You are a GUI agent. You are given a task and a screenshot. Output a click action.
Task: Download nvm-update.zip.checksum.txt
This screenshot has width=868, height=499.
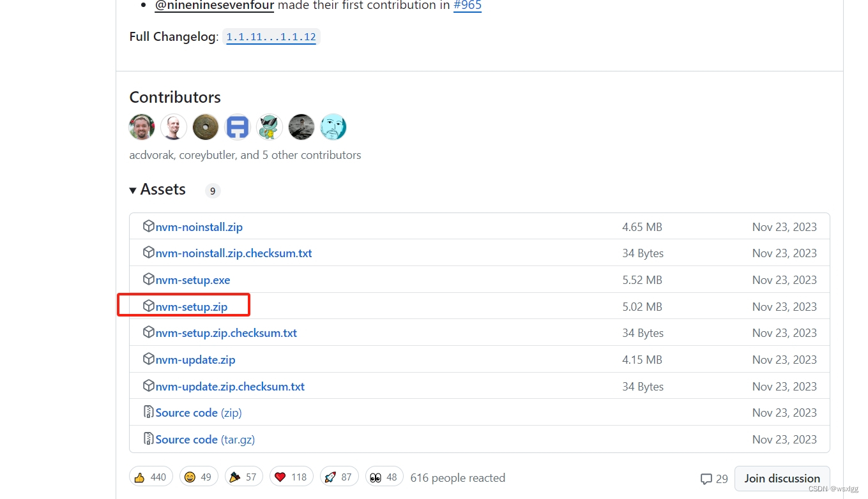coord(231,387)
